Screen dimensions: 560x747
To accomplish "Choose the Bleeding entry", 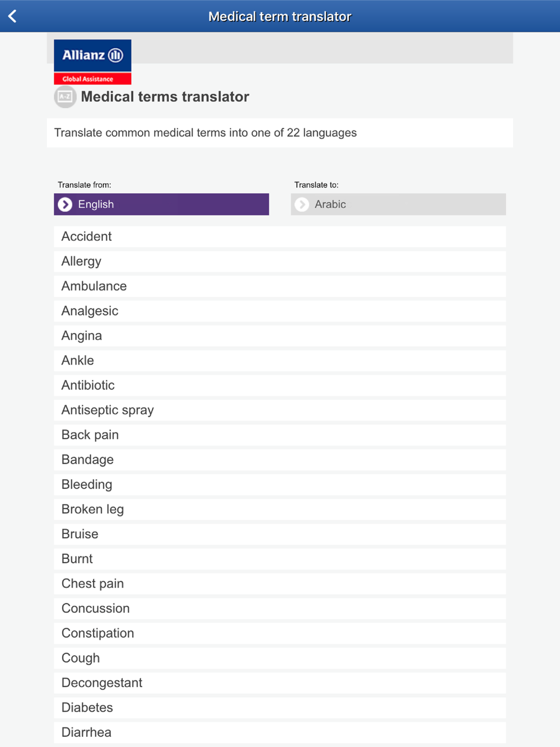I will tap(280, 484).
